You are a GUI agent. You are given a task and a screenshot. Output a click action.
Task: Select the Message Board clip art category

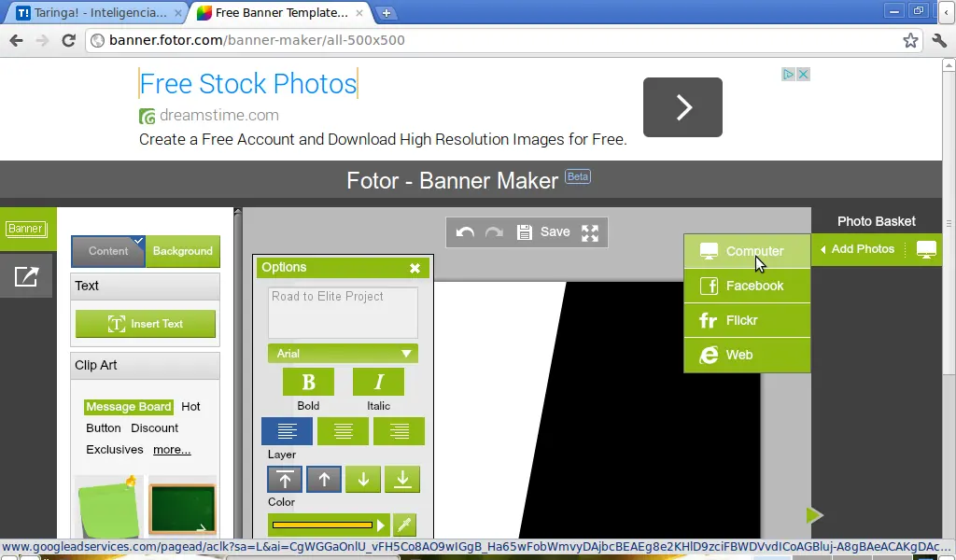point(129,406)
